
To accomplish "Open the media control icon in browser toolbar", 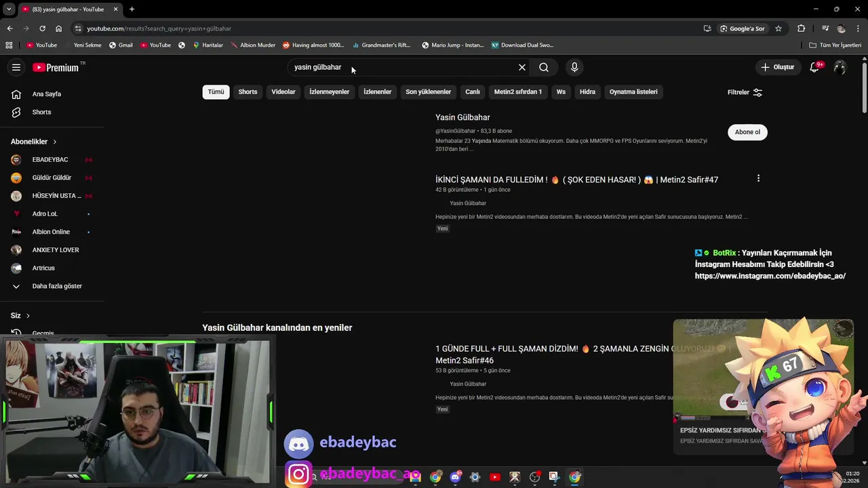I will pos(825,28).
